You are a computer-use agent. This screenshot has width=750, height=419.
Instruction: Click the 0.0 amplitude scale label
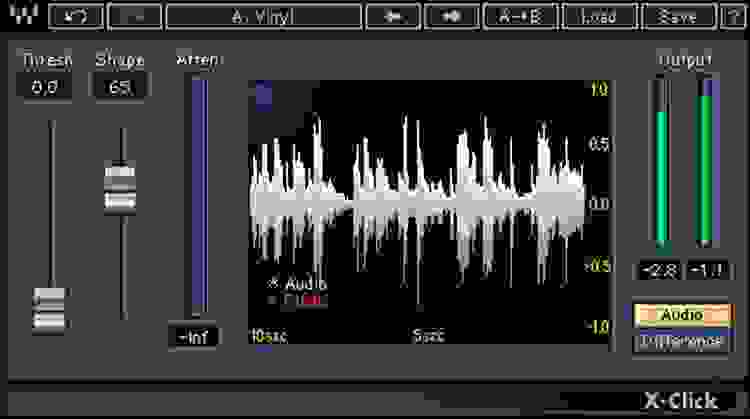[599, 204]
